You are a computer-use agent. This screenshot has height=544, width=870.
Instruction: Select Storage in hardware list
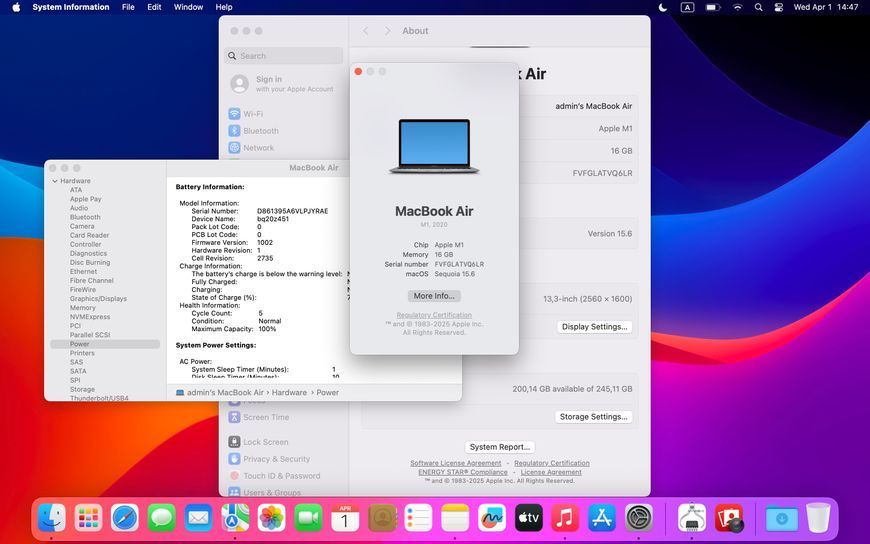[x=82, y=390]
